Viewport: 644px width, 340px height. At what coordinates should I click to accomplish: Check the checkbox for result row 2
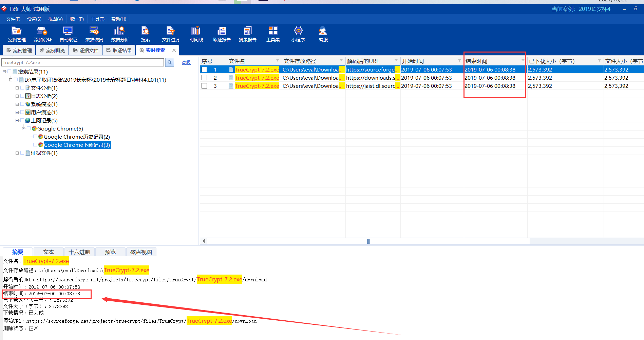[204, 78]
